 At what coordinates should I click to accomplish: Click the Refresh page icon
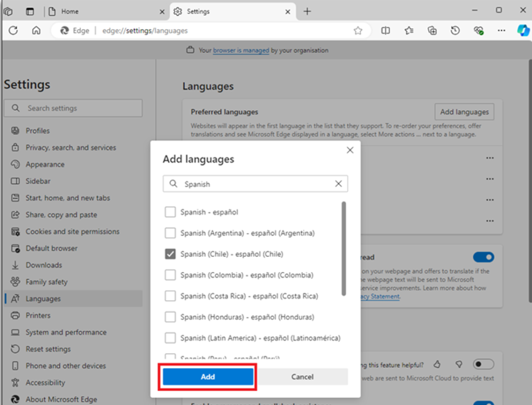pos(13,31)
